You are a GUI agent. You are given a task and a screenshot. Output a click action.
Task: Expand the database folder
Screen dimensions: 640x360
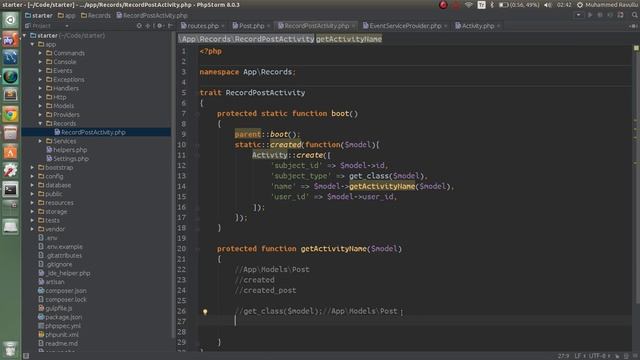click(33, 185)
